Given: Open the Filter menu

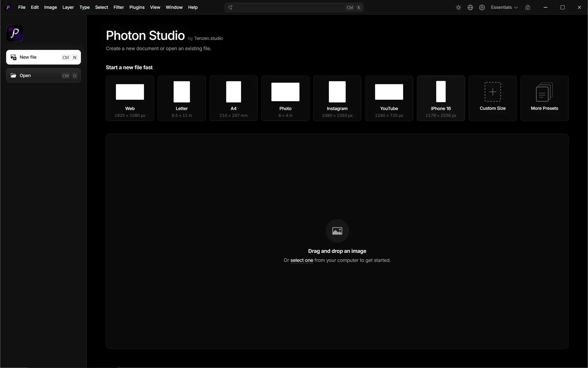Looking at the screenshot, I should click(119, 7).
